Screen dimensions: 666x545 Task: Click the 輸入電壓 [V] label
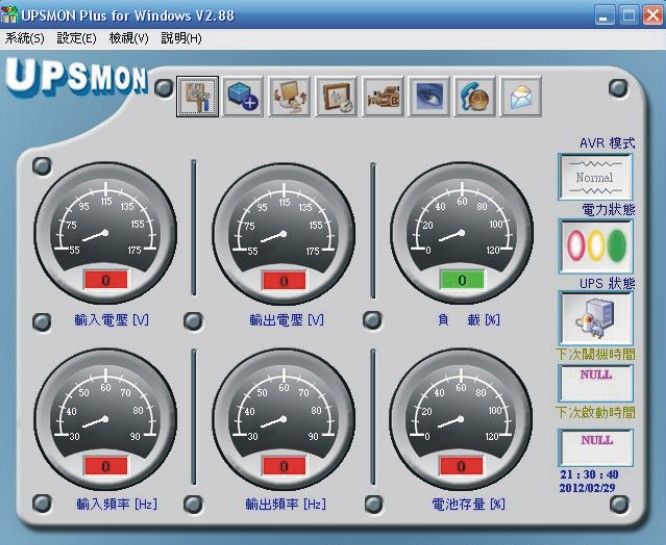(x=112, y=319)
